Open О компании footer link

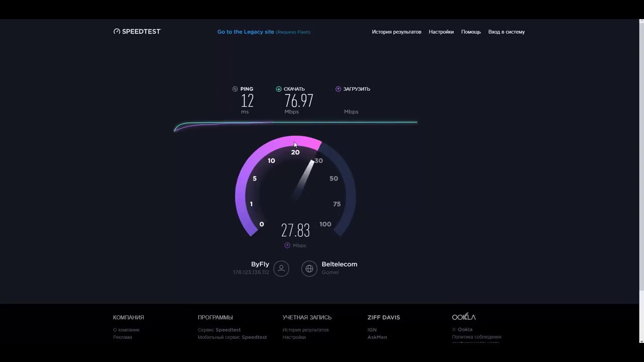pos(126,330)
